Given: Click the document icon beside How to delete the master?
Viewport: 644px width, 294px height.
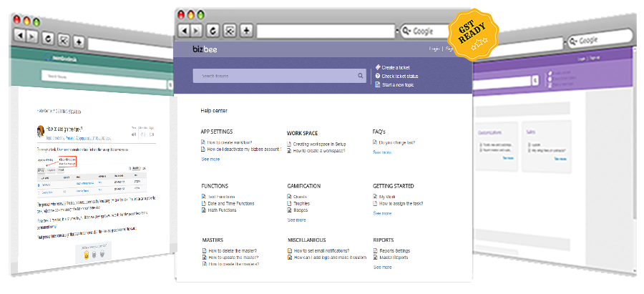Looking at the screenshot, I should [204, 250].
